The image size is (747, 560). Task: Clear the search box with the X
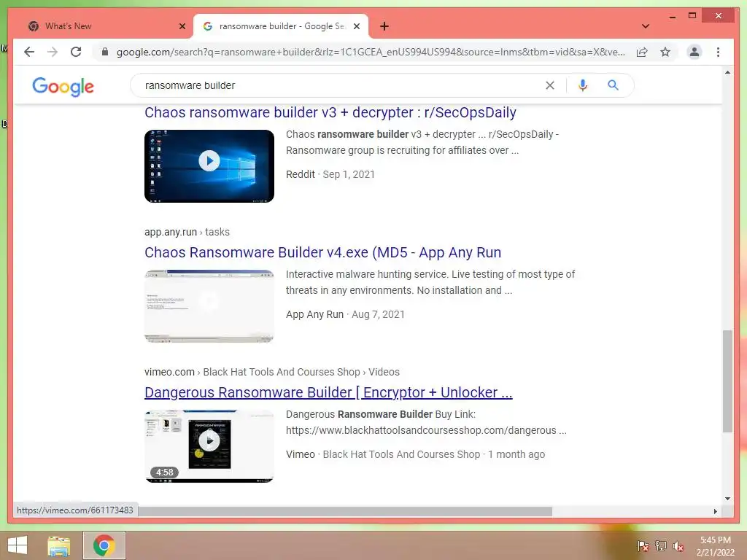coord(550,85)
